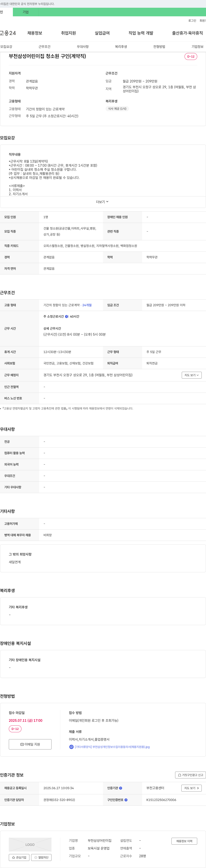Jump to the 우대사항 section tab
Image resolution: width=206 pixels, height=868 pixels.
click(x=83, y=47)
